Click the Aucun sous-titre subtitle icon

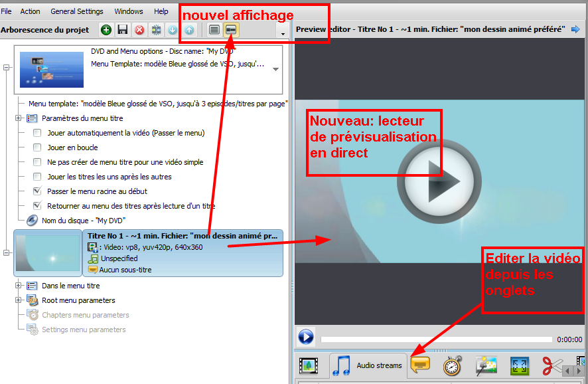pyautogui.click(x=92, y=270)
